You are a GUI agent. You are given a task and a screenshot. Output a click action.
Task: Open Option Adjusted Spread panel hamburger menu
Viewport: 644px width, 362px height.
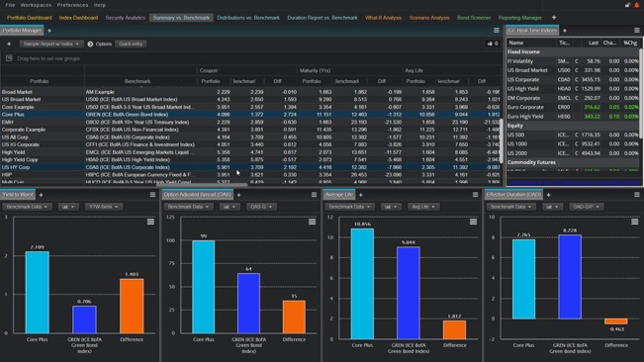point(314,195)
